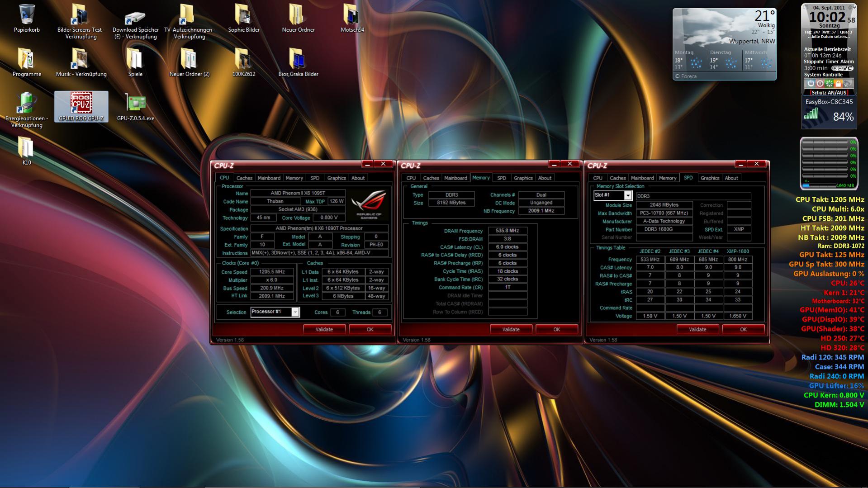
Task: Open the Bilder Screens Test shortcut folder
Action: point(81,21)
